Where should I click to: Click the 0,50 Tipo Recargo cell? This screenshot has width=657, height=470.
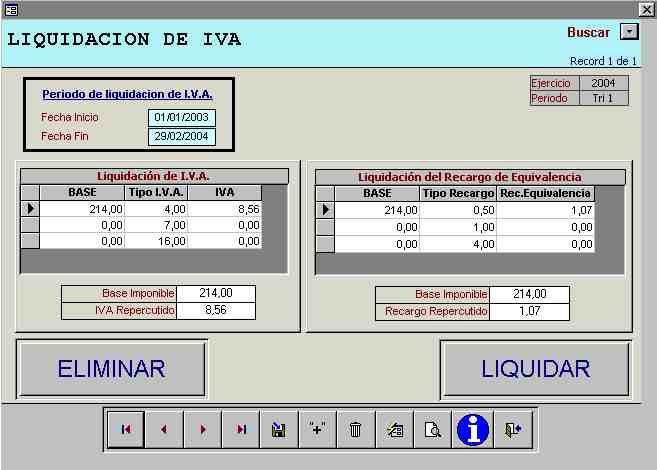tap(458, 210)
